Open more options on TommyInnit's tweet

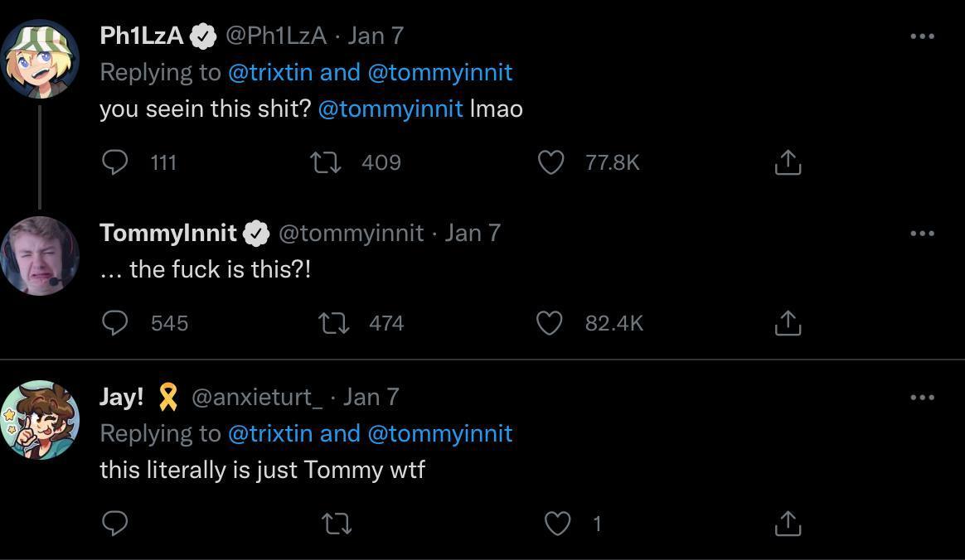coord(922,234)
